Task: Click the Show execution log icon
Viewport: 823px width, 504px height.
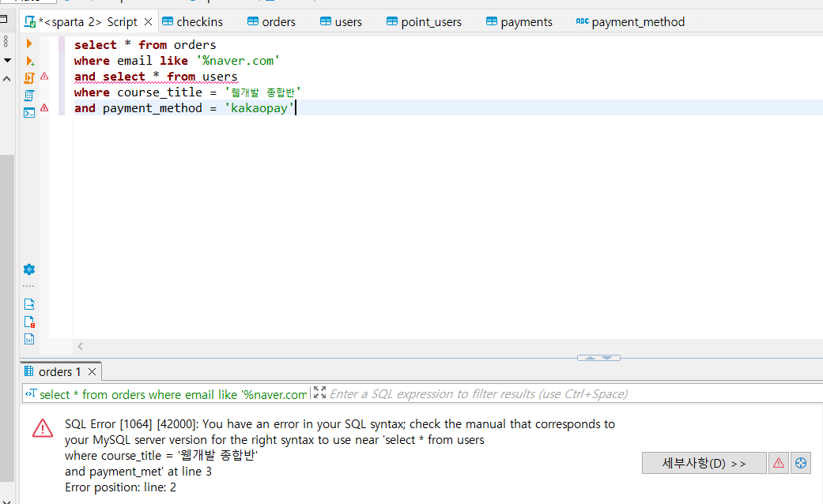Action: [x=29, y=322]
